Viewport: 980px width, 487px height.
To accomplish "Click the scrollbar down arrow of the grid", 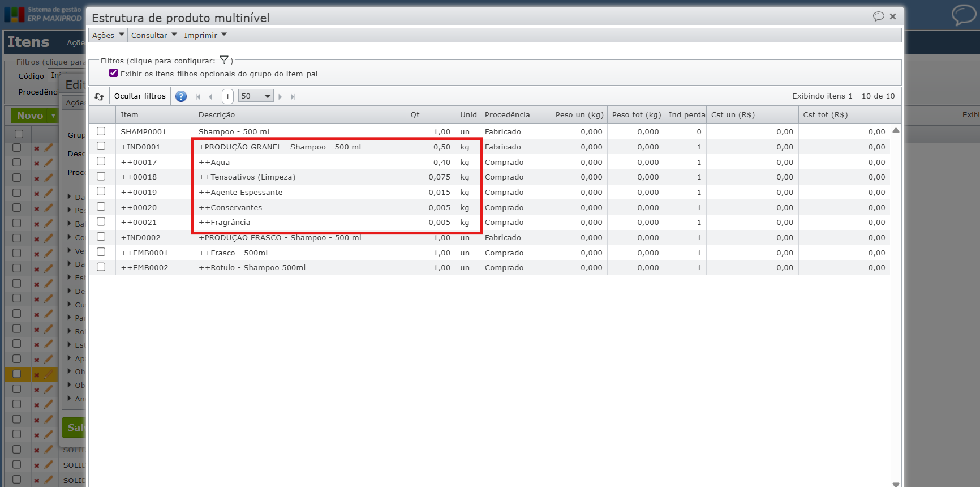I will click(896, 484).
